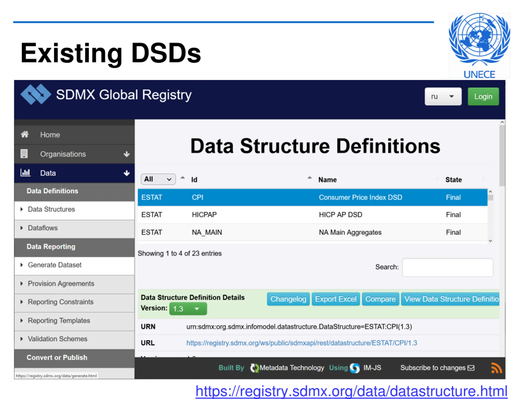This screenshot has width=532, height=399.
Task: Click the table scrollbar up arrow
Action: pos(490,191)
